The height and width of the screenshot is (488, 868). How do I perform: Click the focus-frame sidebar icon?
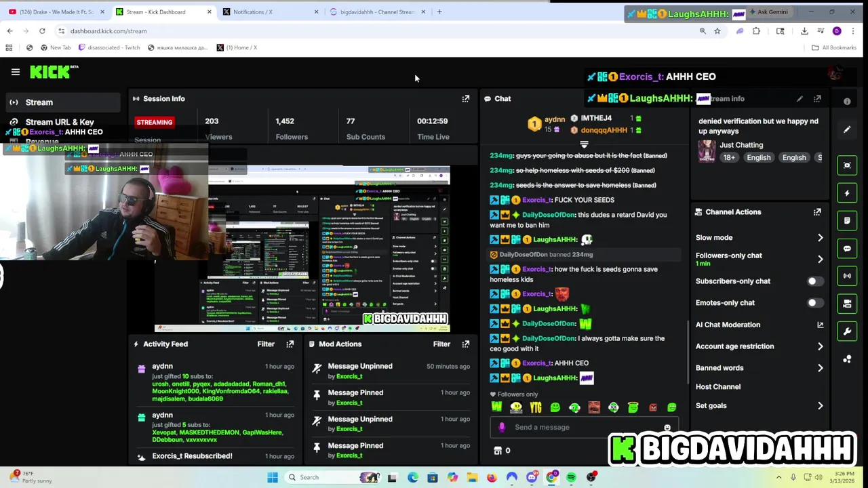click(847, 165)
